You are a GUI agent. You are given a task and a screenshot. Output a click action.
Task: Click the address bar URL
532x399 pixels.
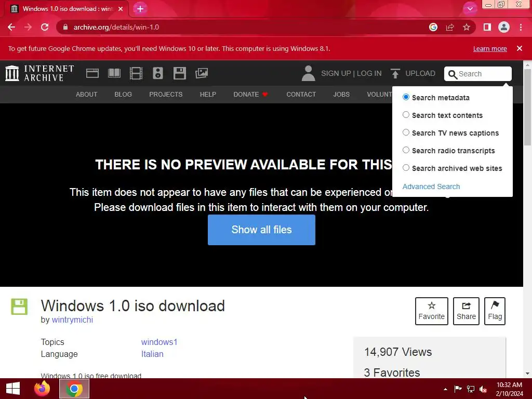click(x=116, y=27)
